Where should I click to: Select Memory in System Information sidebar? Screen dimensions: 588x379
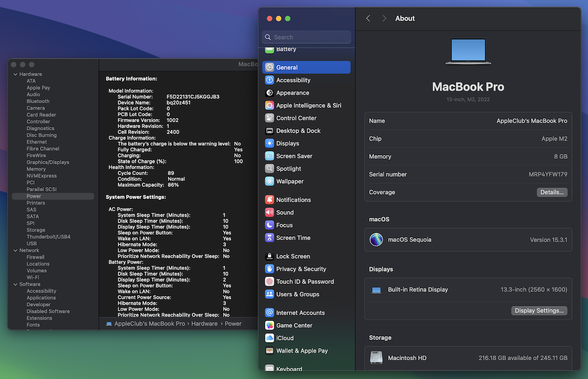(x=36, y=169)
